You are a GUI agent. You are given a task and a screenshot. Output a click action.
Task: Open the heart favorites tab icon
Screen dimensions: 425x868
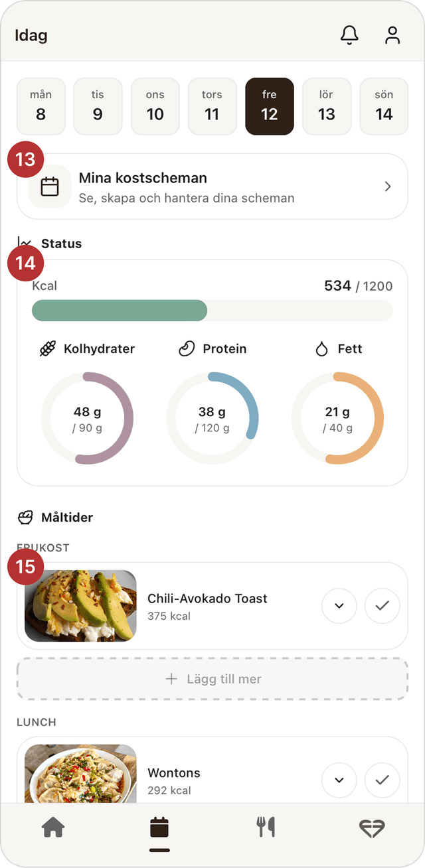[372, 828]
